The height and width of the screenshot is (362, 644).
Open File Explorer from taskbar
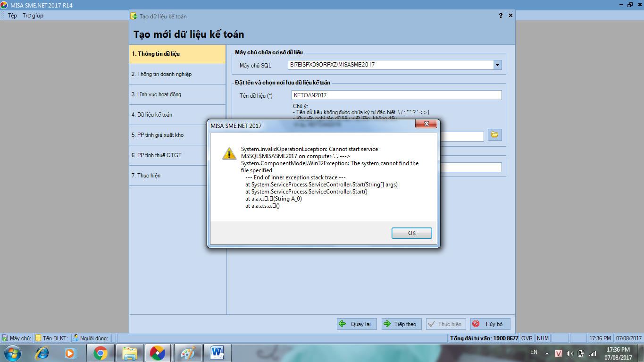pyautogui.click(x=129, y=353)
